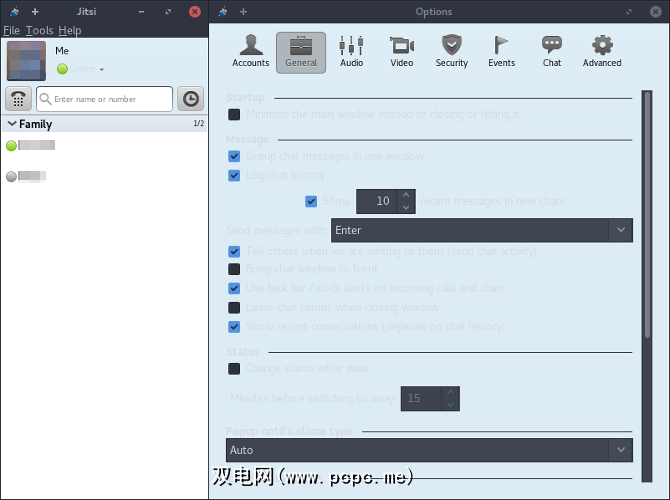670x500 pixels.
Task: Maximize the Options window
Action: click(x=629, y=12)
